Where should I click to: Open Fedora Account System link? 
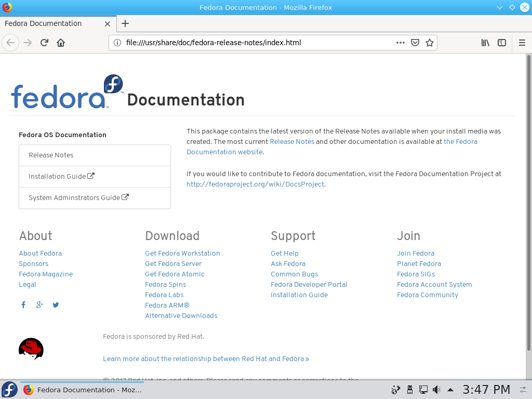(x=435, y=285)
